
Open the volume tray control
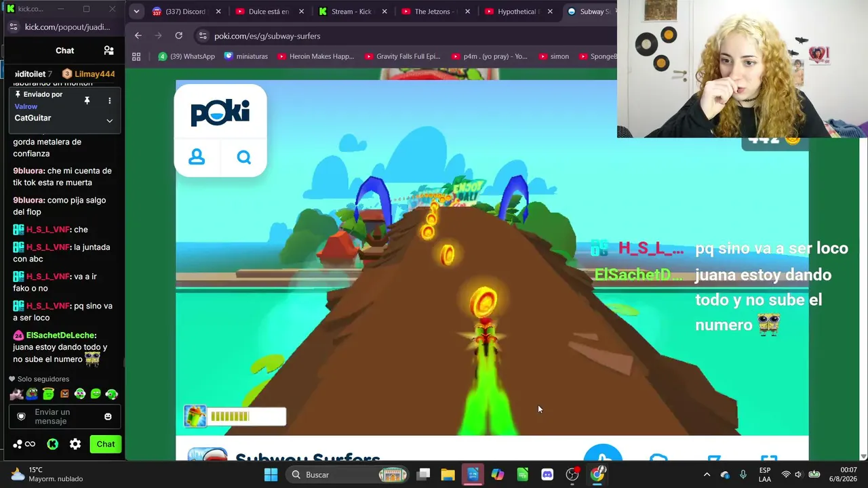(x=798, y=474)
